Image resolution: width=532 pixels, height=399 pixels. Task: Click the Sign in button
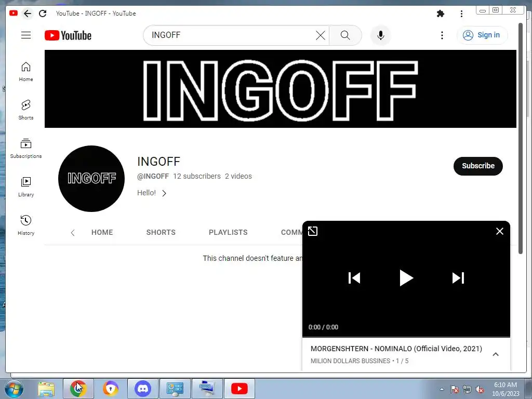[482, 35]
